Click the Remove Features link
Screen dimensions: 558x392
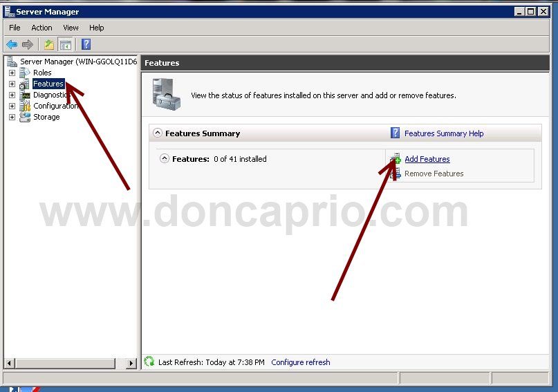coord(434,174)
